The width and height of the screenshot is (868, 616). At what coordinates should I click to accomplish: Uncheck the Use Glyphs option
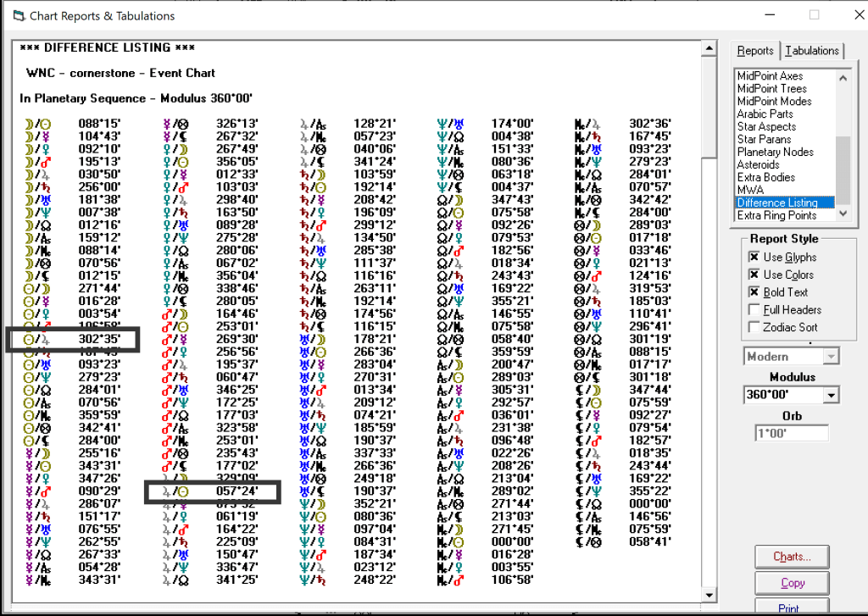click(x=754, y=258)
